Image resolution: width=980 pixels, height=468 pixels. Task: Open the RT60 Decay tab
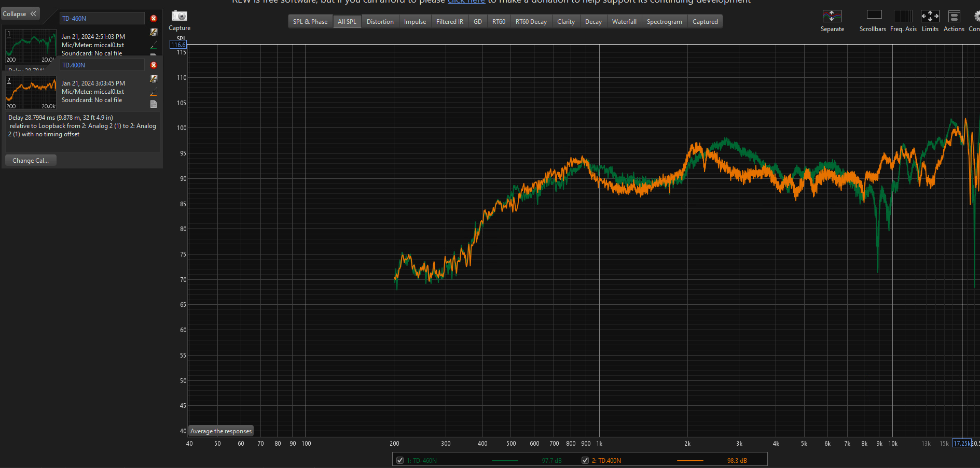[x=531, y=22]
